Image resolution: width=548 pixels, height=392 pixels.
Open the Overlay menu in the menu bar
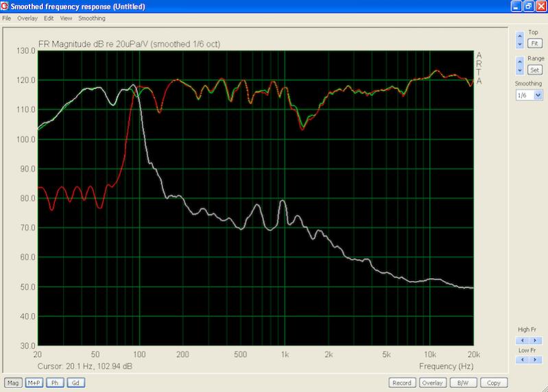[x=27, y=18]
